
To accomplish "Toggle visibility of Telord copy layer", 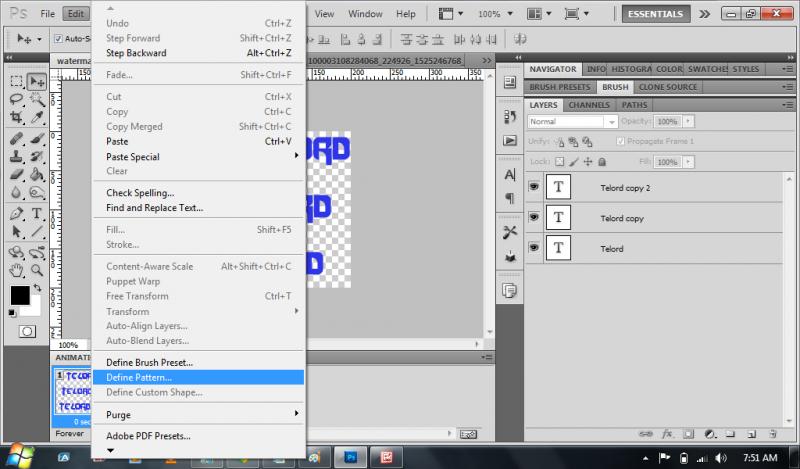I will click(535, 217).
